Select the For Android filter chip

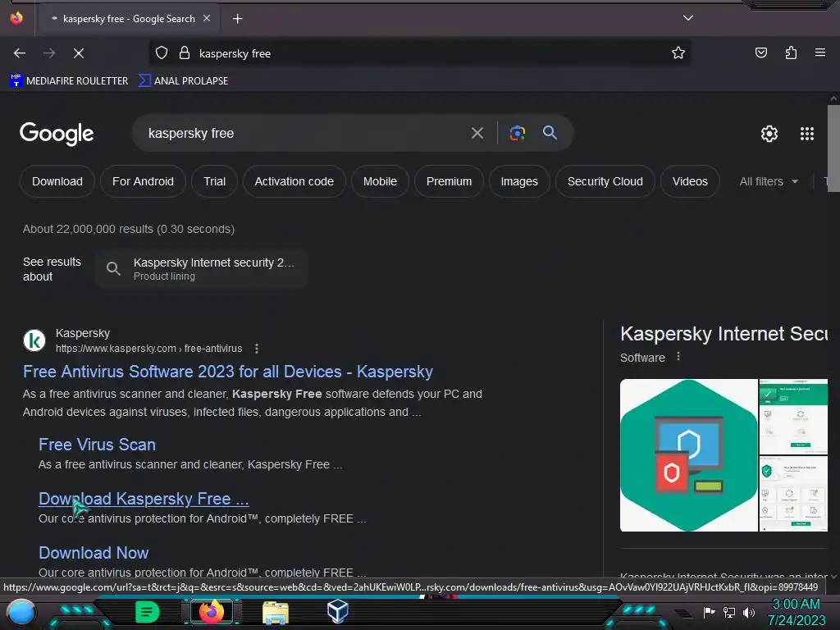tap(143, 181)
